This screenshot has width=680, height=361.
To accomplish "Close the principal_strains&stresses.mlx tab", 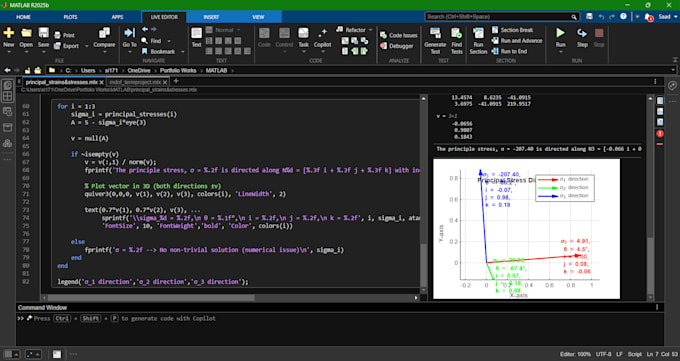I will tap(101, 82).
